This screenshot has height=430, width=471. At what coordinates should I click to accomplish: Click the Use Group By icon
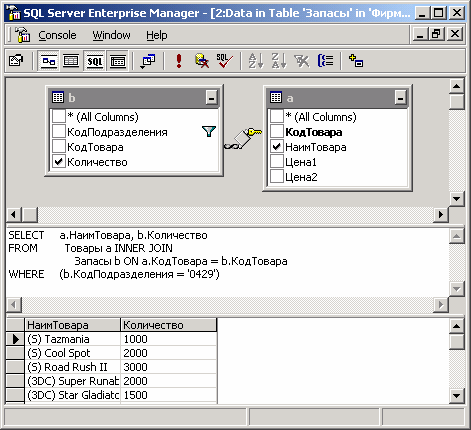tap(325, 61)
